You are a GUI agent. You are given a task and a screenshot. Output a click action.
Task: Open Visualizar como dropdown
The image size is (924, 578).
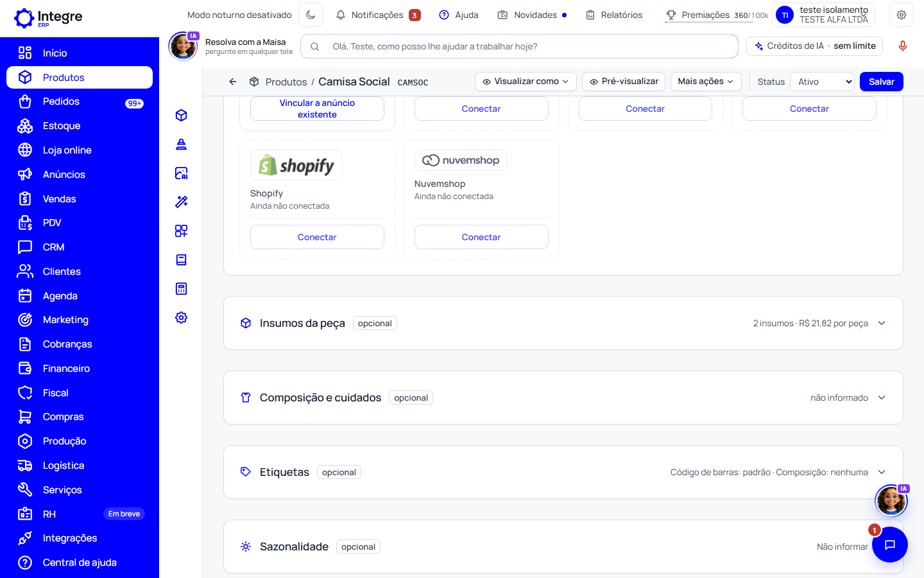pyautogui.click(x=526, y=82)
